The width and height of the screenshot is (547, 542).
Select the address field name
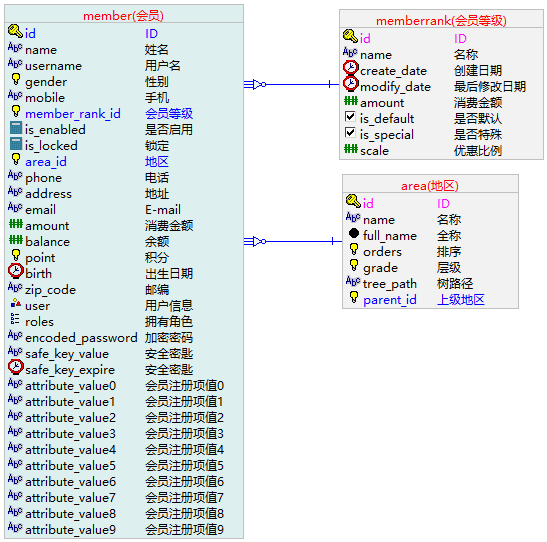click(48, 194)
